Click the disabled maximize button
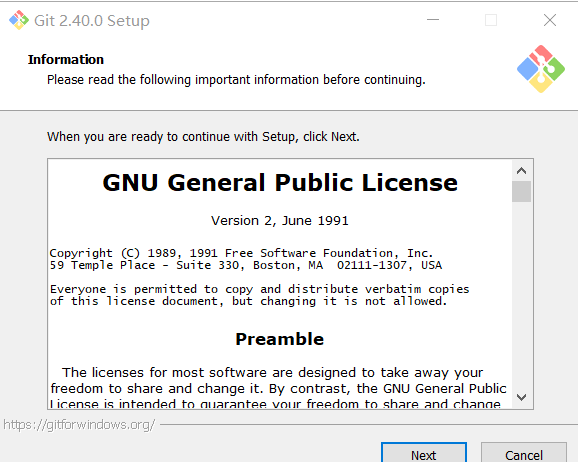The height and width of the screenshot is (462, 578). point(491,20)
